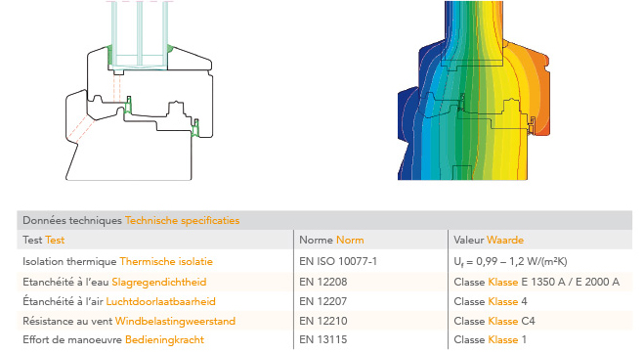Click the Test column header

44,240
